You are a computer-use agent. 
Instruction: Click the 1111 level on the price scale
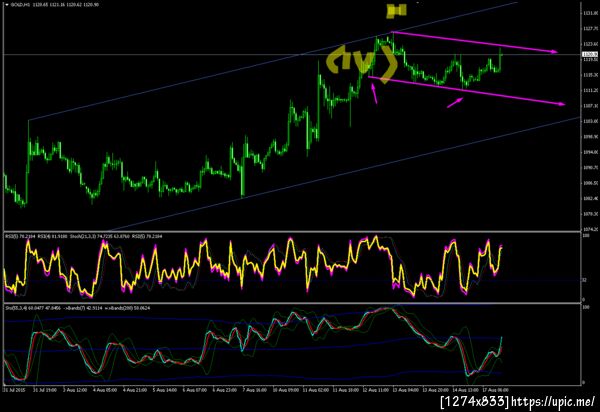(x=591, y=90)
